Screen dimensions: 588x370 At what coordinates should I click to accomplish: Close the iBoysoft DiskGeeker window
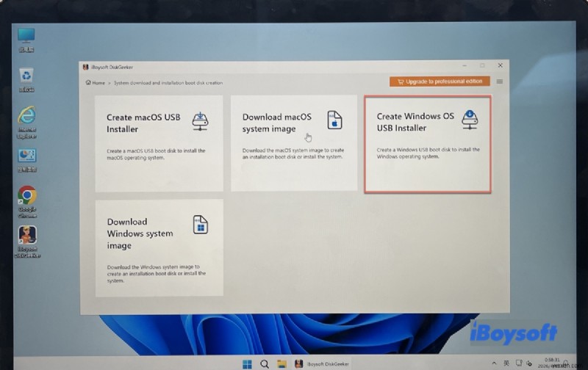pos(501,65)
